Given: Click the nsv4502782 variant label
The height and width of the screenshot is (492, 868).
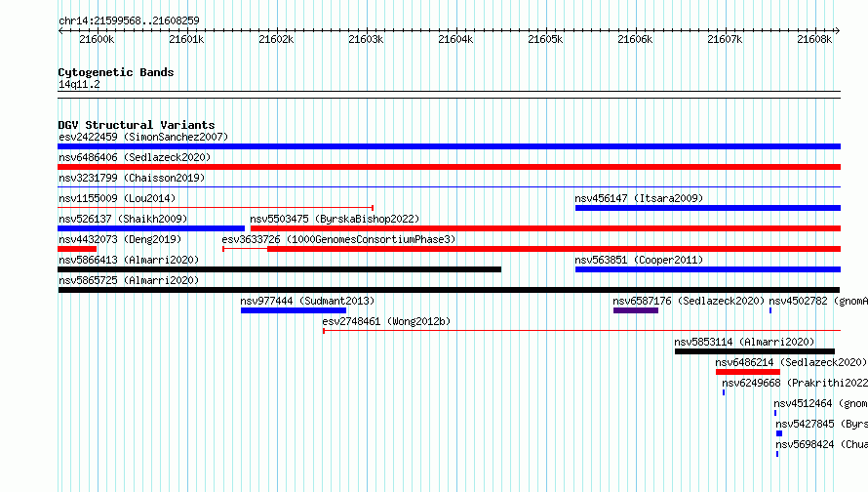Looking at the screenshot, I should click(818, 301).
